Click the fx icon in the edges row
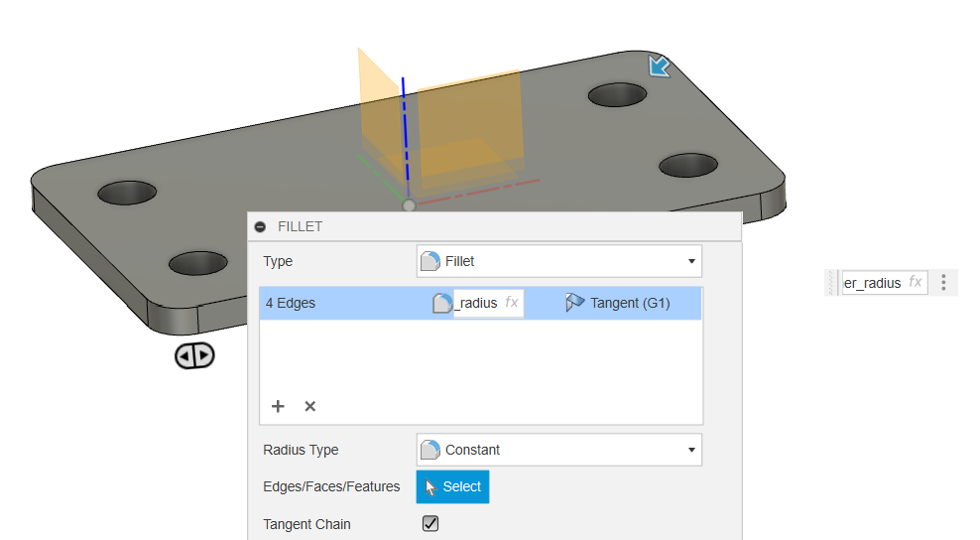This screenshot has width=980, height=540. (511, 302)
